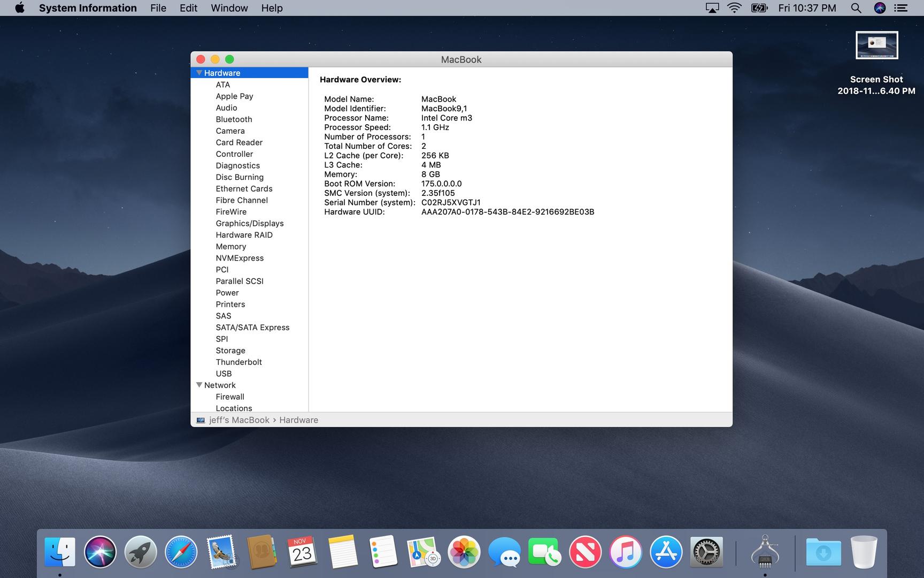Open System Information app menu
The height and width of the screenshot is (578, 924).
click(88, 8)
